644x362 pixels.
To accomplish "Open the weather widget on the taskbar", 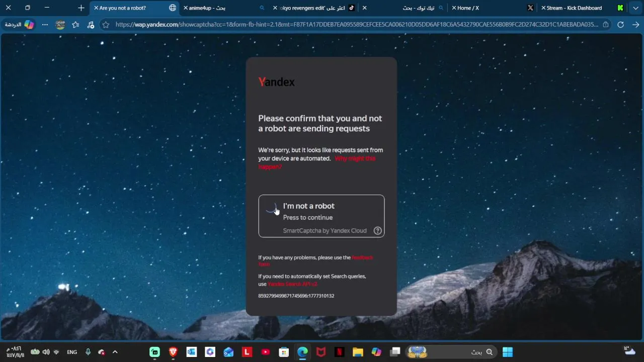I will 629,350.
